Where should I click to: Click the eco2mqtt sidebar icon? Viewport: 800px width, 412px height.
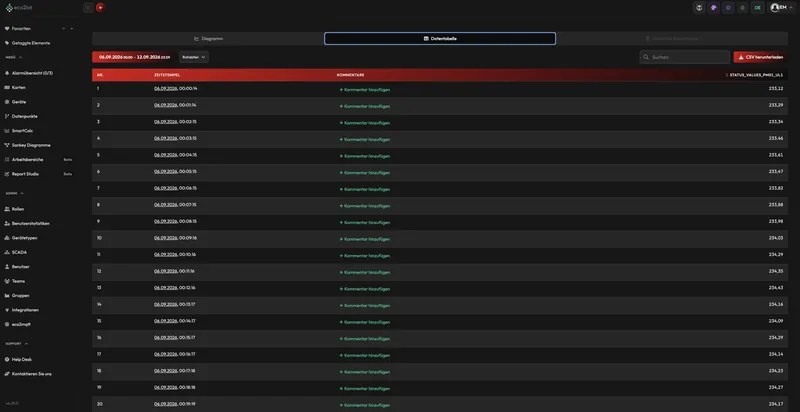pyautogui.click(x=7, y=324)
